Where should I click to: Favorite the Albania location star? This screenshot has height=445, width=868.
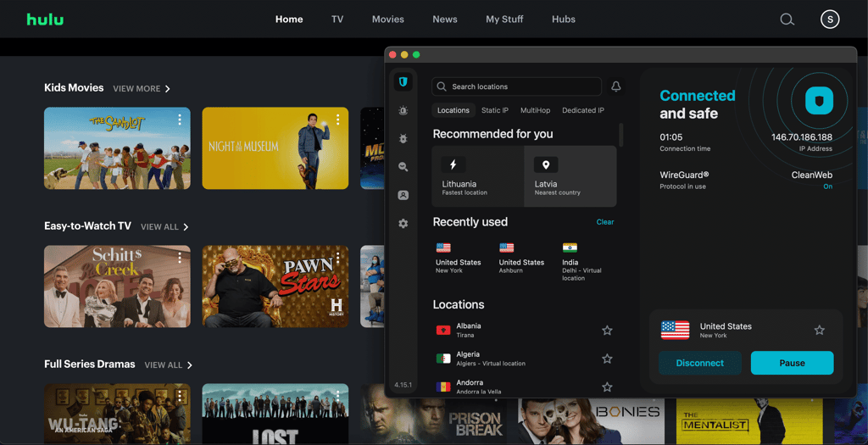[x=607, y=331]
